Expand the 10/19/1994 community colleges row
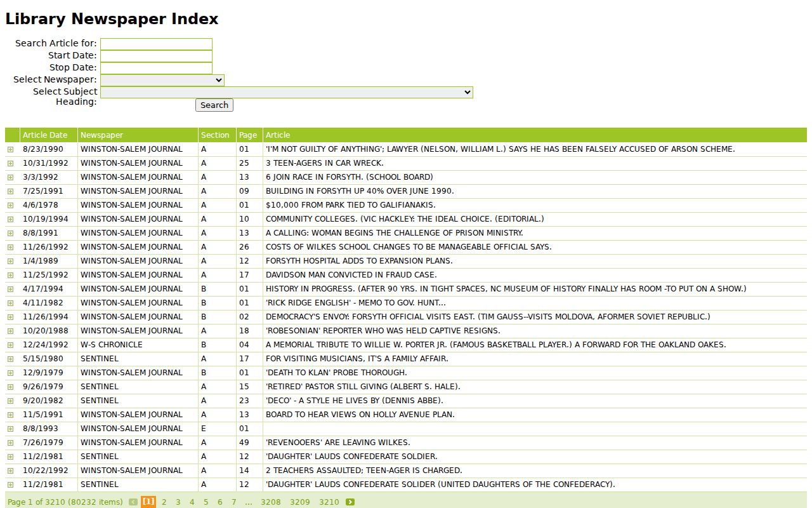812x508 pixels. (x=10, y=219)
